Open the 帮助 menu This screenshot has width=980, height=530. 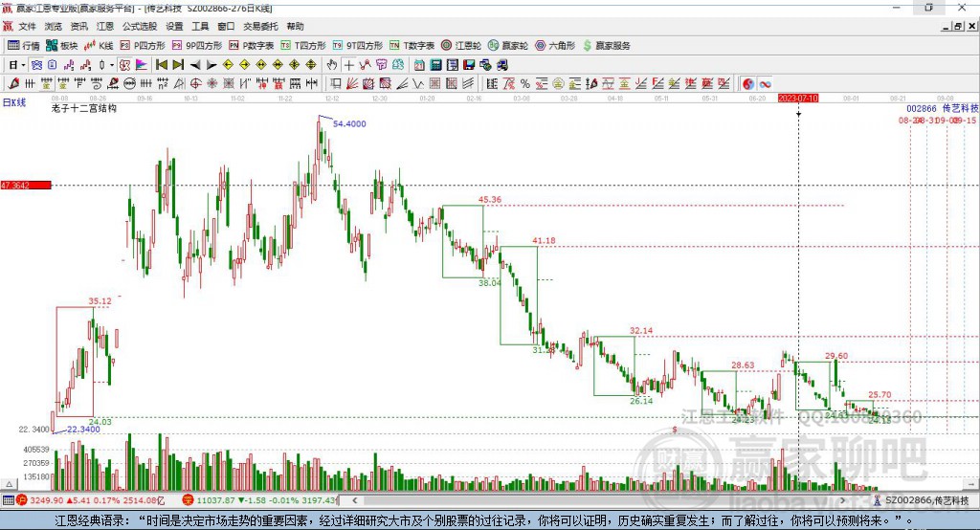click(x=295, y=26)
